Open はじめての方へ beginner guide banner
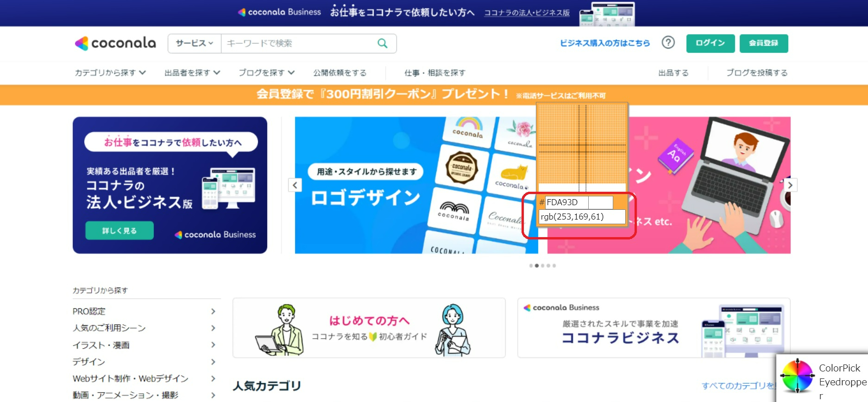 pyautogui.click(x=369, y=328)
